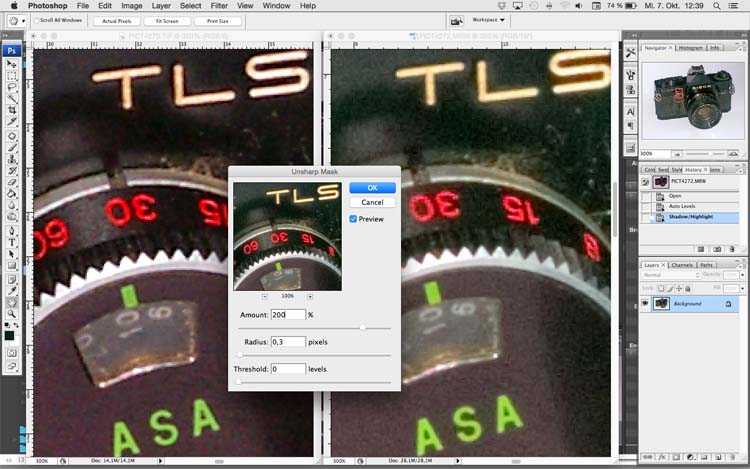The width and height of the screenshot is (750, 469).
Task: Select the Lasso tool
Action: 11,87
